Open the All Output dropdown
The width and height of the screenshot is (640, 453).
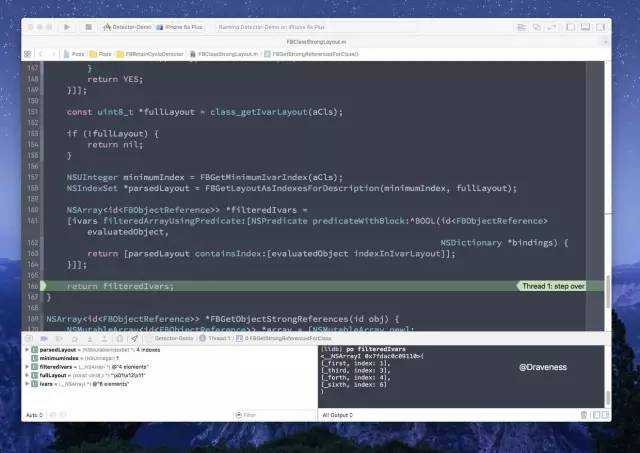point(338,415)
